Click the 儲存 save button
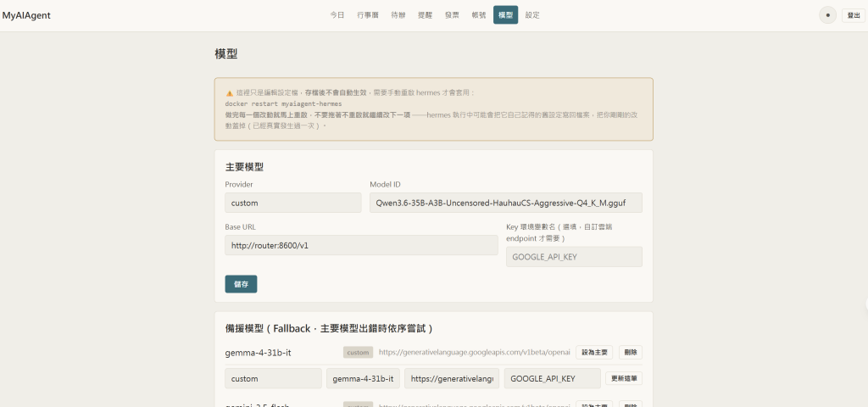This screenshot has width=868, height=407. point(241,284)
